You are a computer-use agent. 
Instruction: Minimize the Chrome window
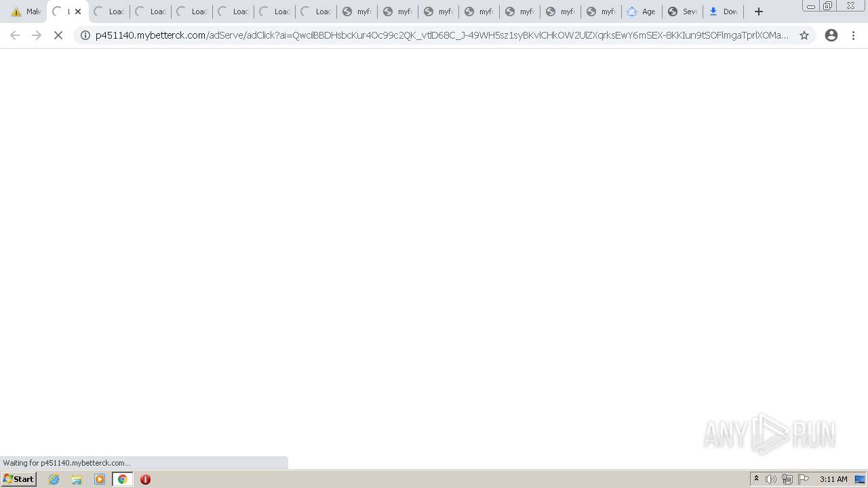pyautogui.click(x=810, y=6)
